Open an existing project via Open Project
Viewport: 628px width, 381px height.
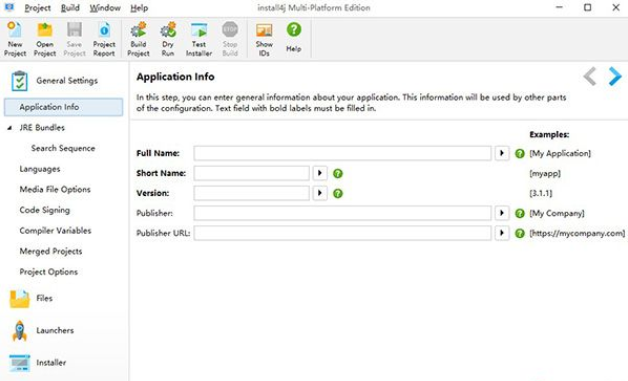pyautogui.click(x=44, y=39)
